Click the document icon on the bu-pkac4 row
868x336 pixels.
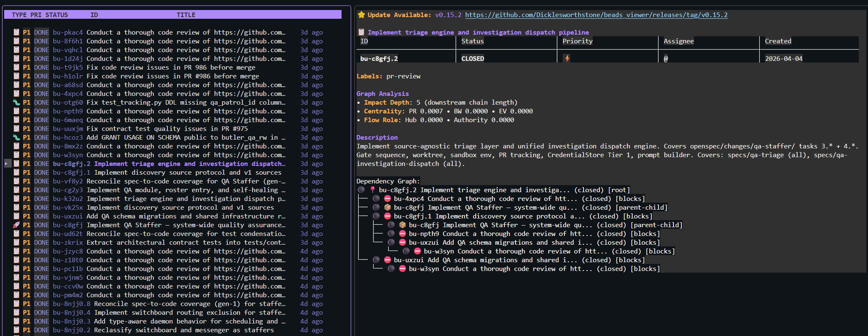pos(16,33)
